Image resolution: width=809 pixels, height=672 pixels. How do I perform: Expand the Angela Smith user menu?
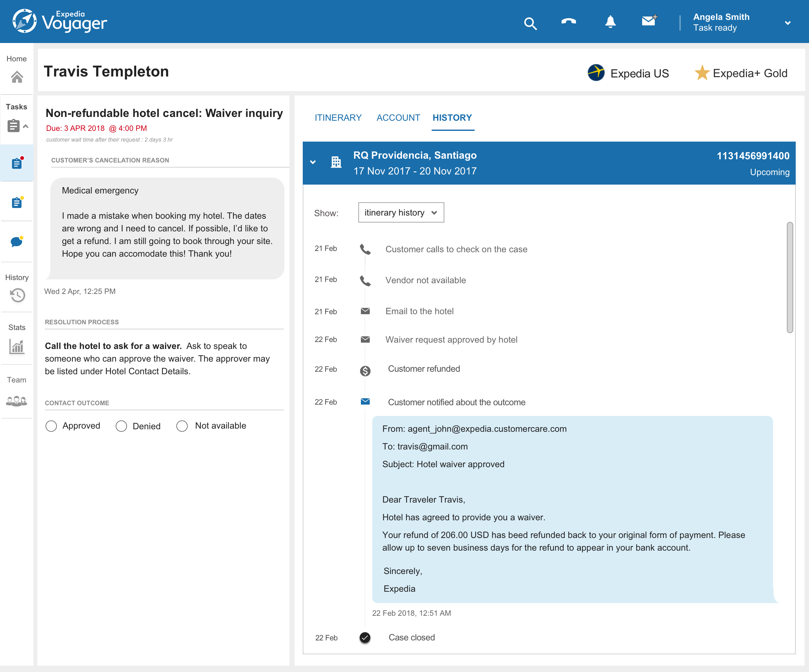(x=788, y=23)
